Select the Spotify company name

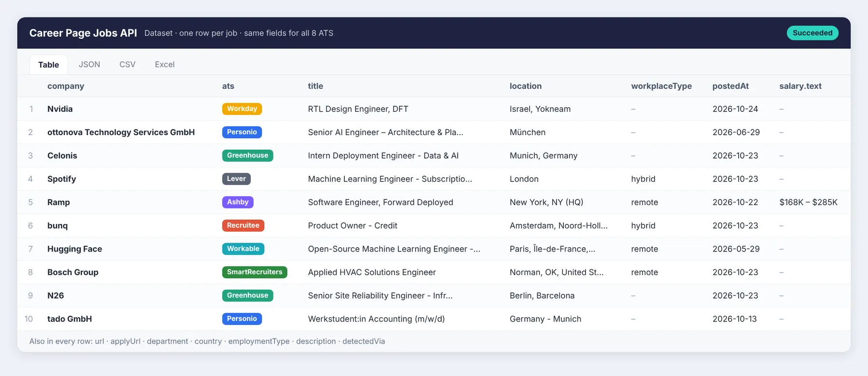pyautogui.click(x=62, y=179)
